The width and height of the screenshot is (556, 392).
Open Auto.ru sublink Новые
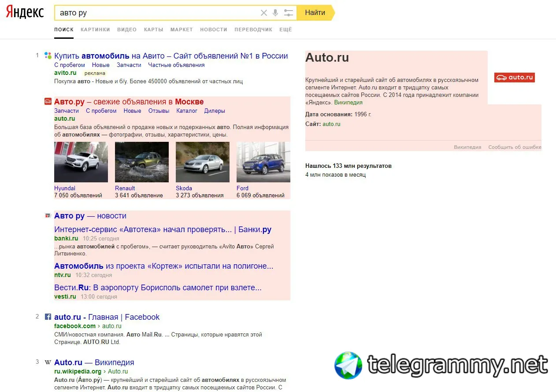click(x=133, y=111)
